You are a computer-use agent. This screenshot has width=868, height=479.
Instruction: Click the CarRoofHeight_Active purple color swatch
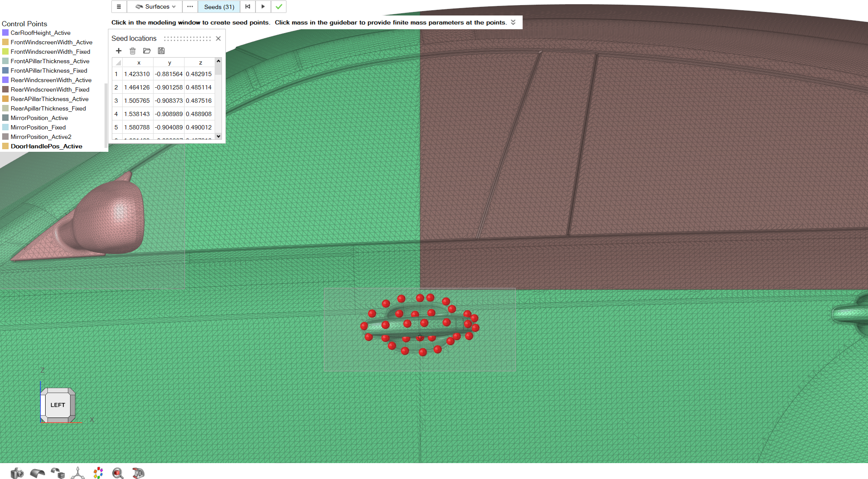(x=5, y=33)
